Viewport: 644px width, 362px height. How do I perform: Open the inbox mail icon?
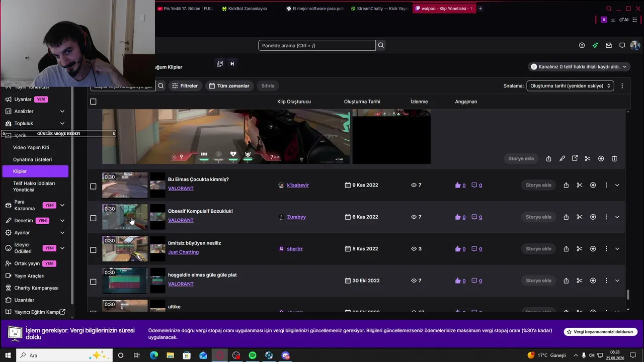(x=609, y=45)
